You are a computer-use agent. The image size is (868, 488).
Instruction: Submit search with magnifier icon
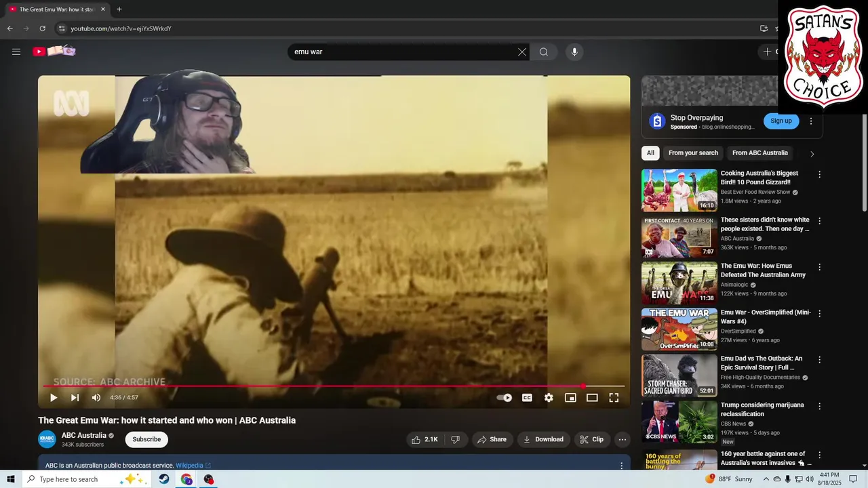[544, 52]
